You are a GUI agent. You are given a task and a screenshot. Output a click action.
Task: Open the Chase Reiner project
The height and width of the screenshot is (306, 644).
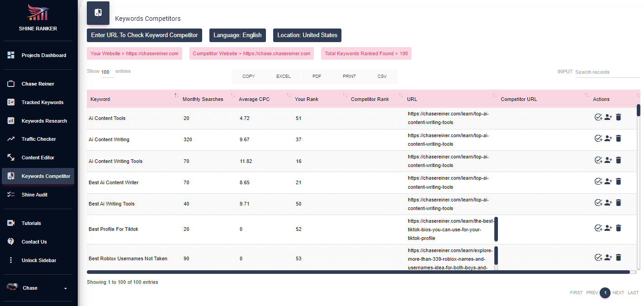[38, 84]
